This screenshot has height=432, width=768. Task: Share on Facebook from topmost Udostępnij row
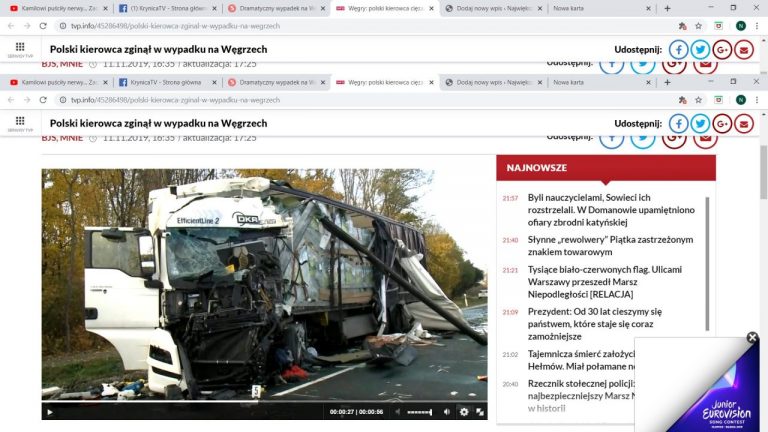(678, 49)
